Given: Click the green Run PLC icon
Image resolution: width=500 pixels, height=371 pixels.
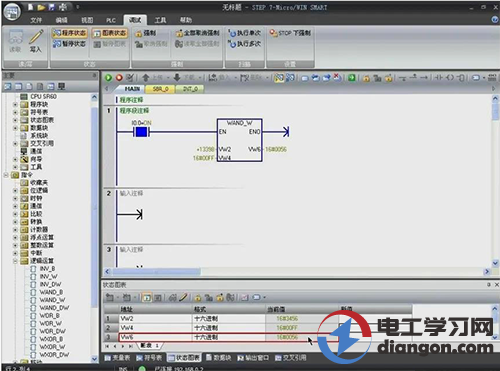Looking at the screenshot, I should coord(108,78).
